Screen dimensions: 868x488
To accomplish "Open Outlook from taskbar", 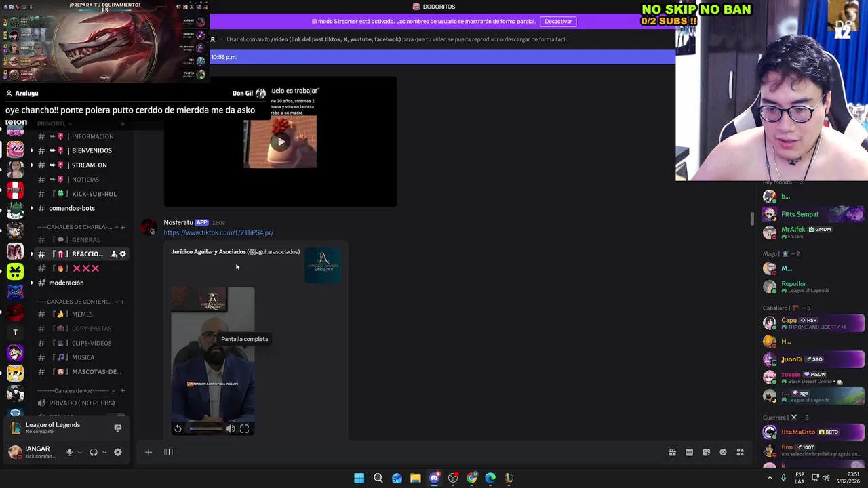I will point(397,478).
